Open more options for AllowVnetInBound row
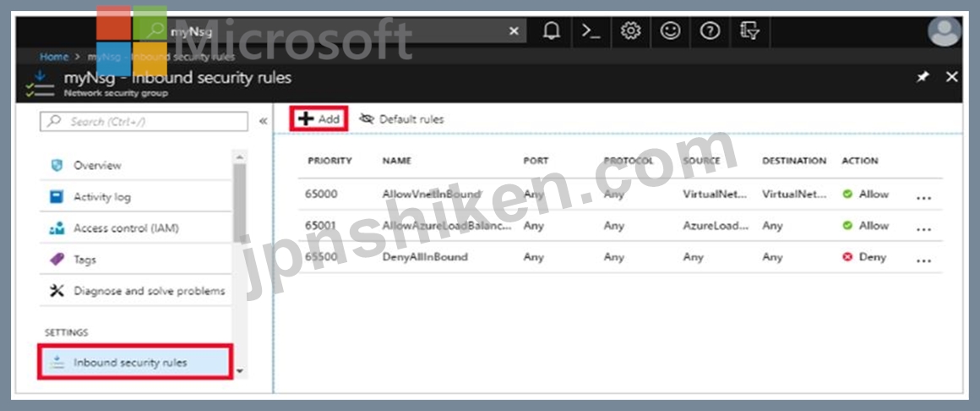The image size is (980, 411). [923, 198]
